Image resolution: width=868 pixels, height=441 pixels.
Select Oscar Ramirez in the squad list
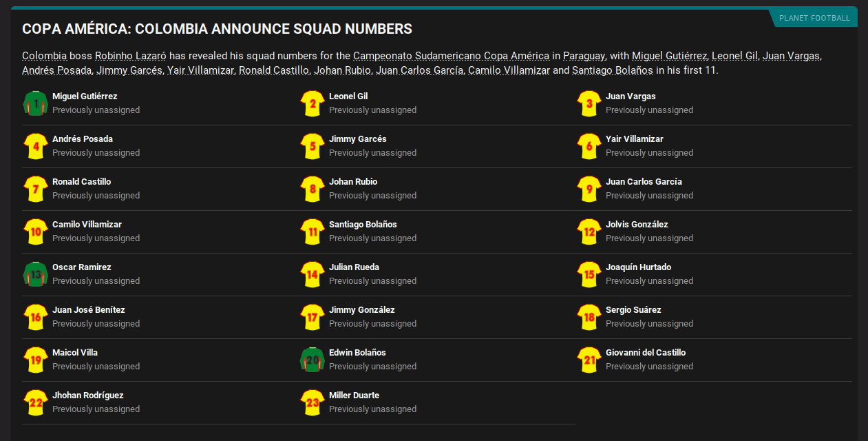tap(81, 267)
